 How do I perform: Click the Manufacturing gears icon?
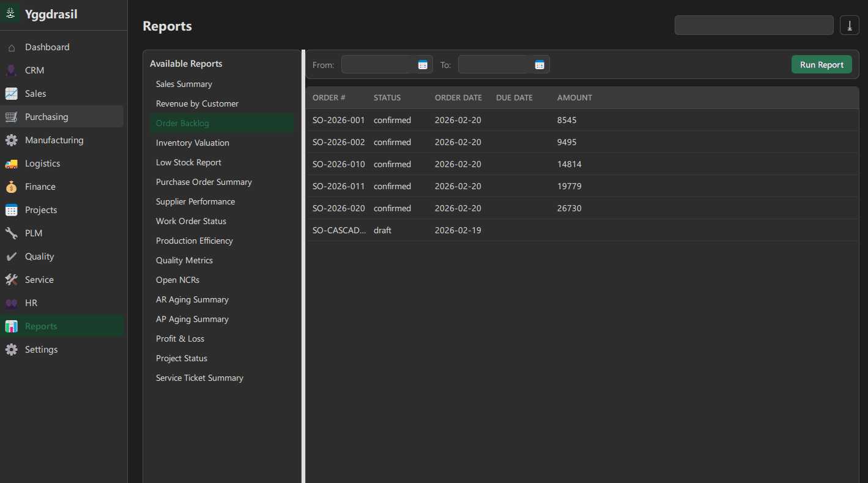pos(11,140)
